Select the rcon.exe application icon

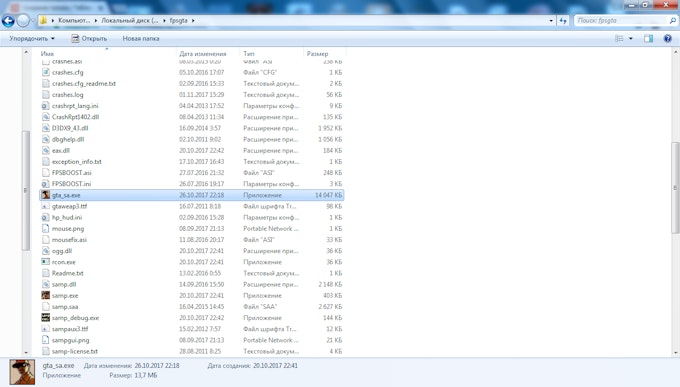[46, 262]
